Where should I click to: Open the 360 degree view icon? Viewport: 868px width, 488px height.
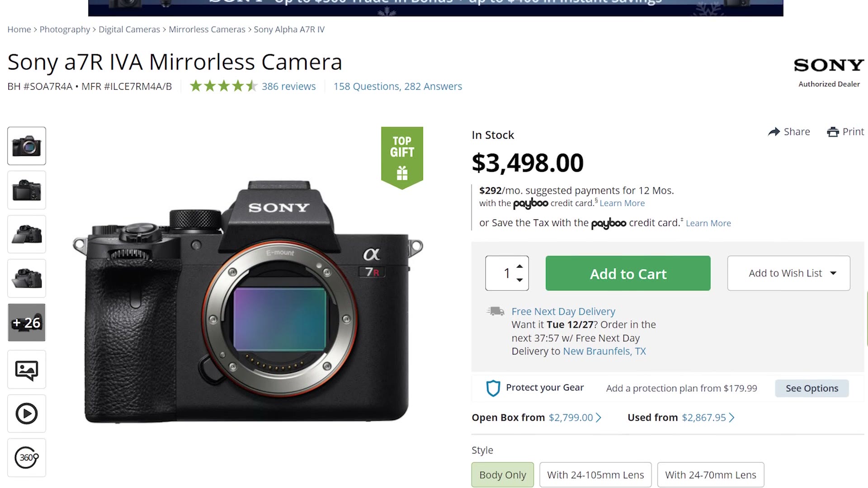coord(27,458)
